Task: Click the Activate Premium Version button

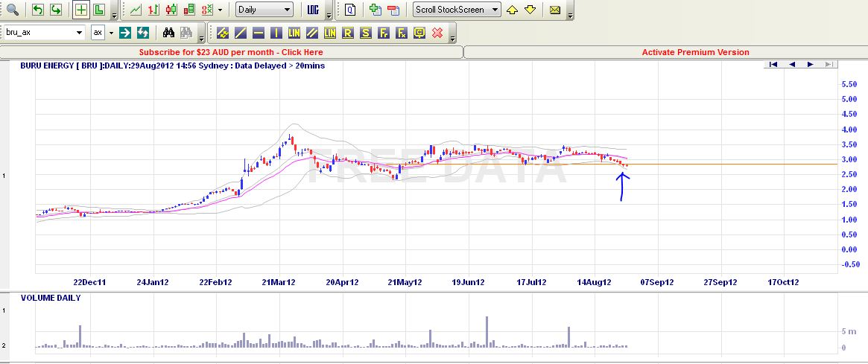Action: [x=695, y=52]
